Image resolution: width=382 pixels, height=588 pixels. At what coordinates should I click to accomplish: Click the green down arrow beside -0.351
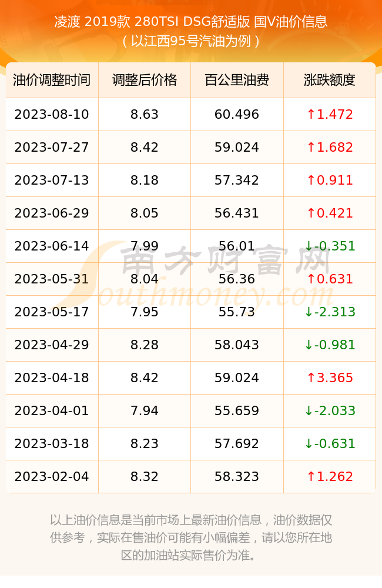(309, 246)
